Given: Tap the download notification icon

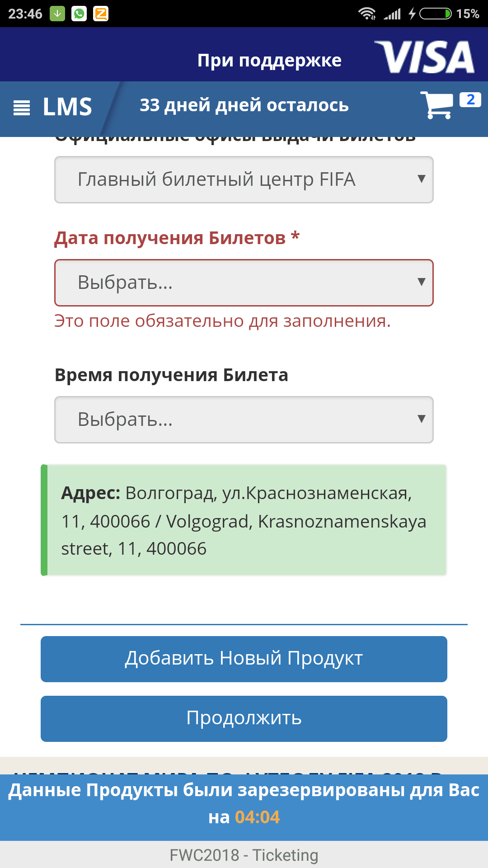Looking at the screenshot, I should click(57, 14).
